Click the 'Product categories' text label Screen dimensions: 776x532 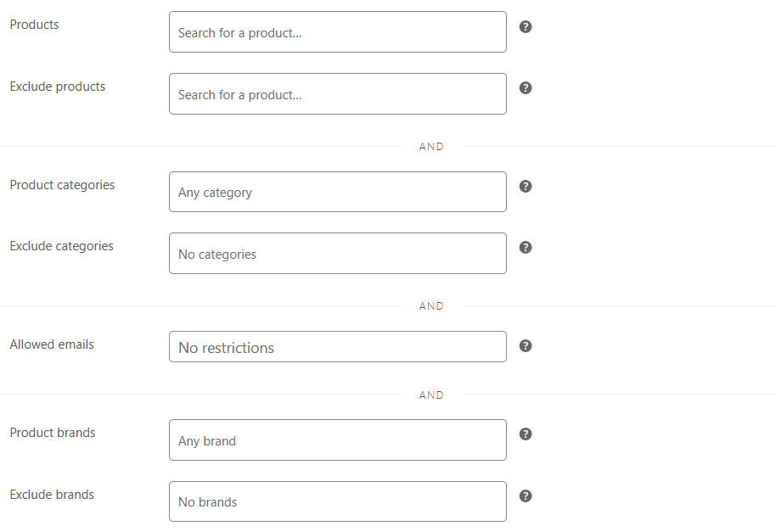[62, 185]
